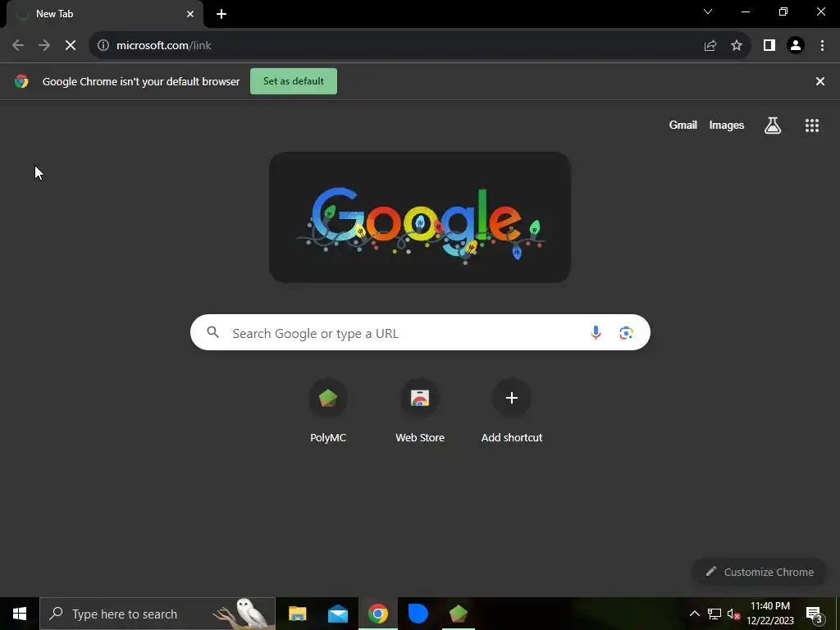The image size is (840, 630).
Task: Open the Gmail link
Action: (x=683, y=125)
